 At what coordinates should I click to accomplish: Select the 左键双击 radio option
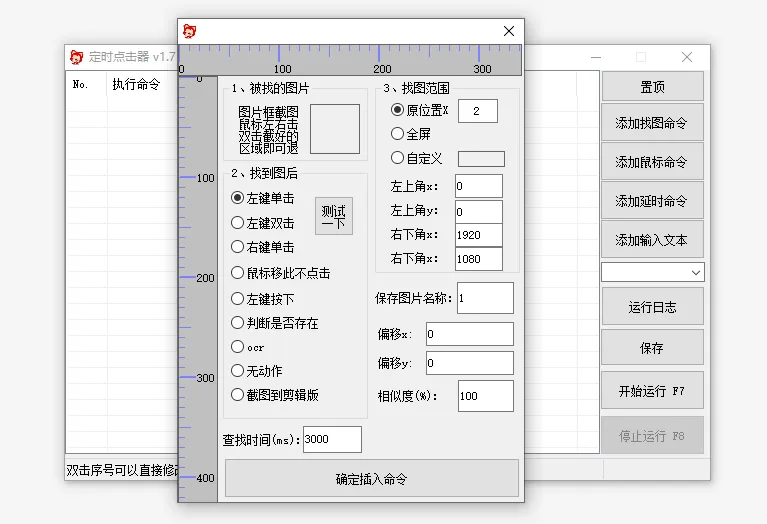(263, 223)
